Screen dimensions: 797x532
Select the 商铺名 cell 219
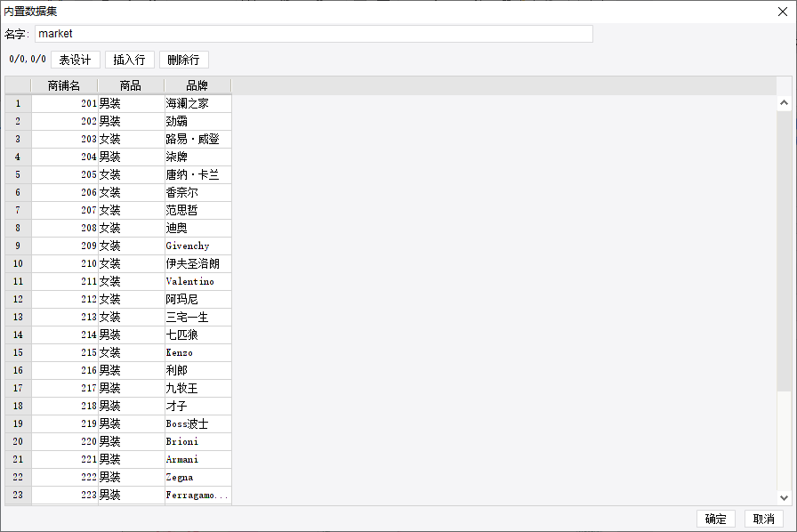click(x=65, y=424)
